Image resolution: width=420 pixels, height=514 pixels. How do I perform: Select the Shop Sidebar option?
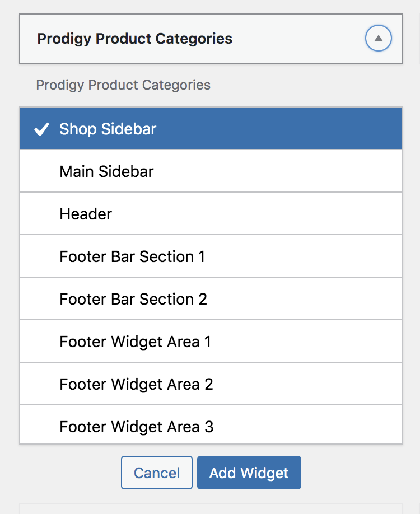tap(211, 129)
